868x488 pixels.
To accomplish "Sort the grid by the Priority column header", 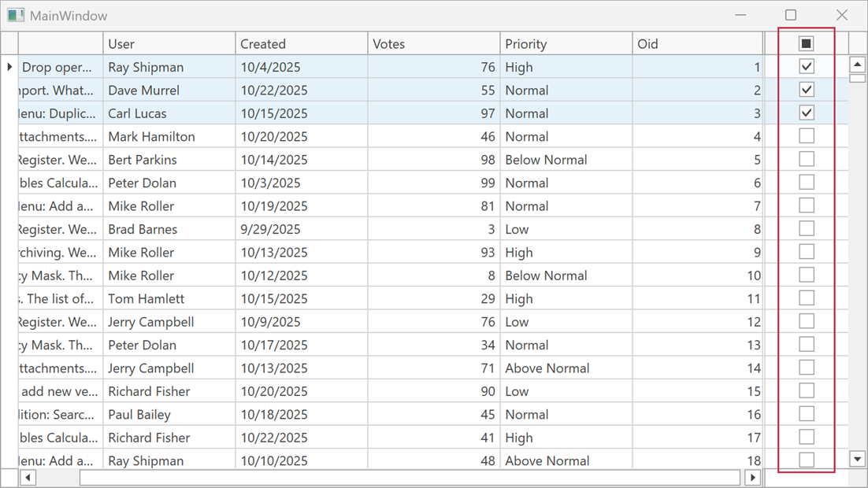I will (565, 43).
